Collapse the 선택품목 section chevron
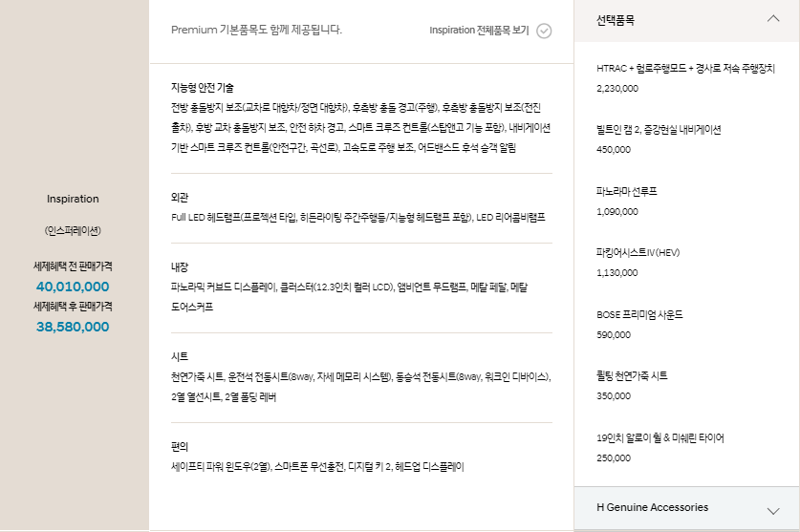The height and width of the screenshot is (532, 800). coord(773,19)
